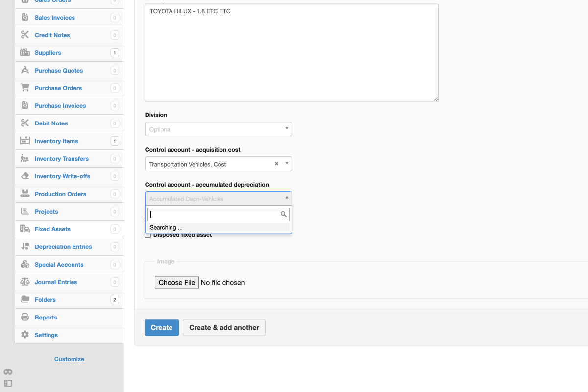
Task: Clear the Transportation Vehicles, Cost selection
Action: coord(276,164)
